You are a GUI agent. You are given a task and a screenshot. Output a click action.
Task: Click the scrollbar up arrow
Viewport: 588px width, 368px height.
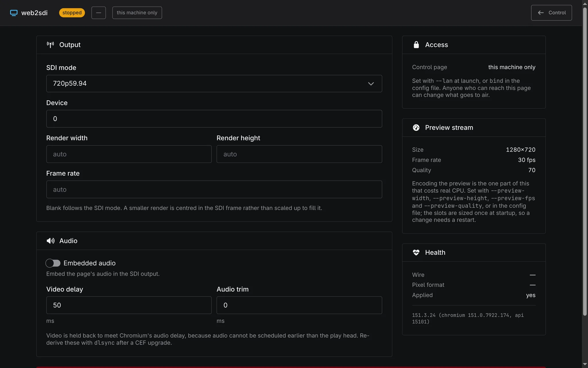585,3
